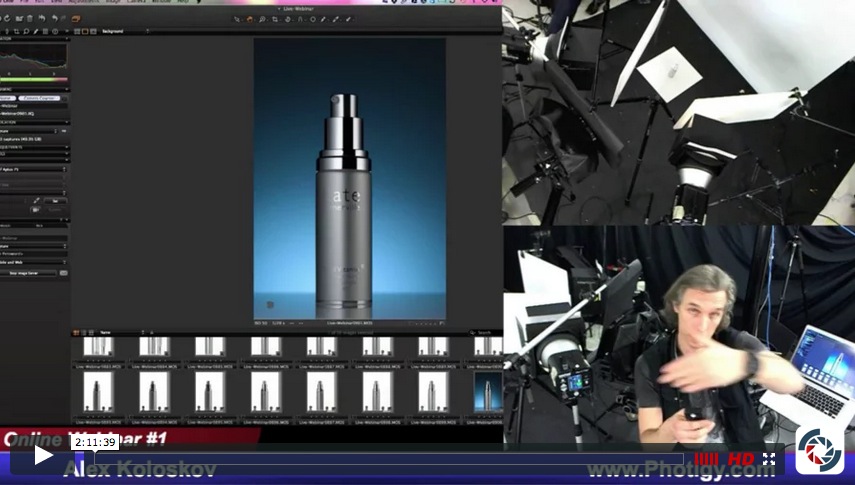
Task: Open the Mobile and Web dropdown
Action: click(x=33, y=262)
